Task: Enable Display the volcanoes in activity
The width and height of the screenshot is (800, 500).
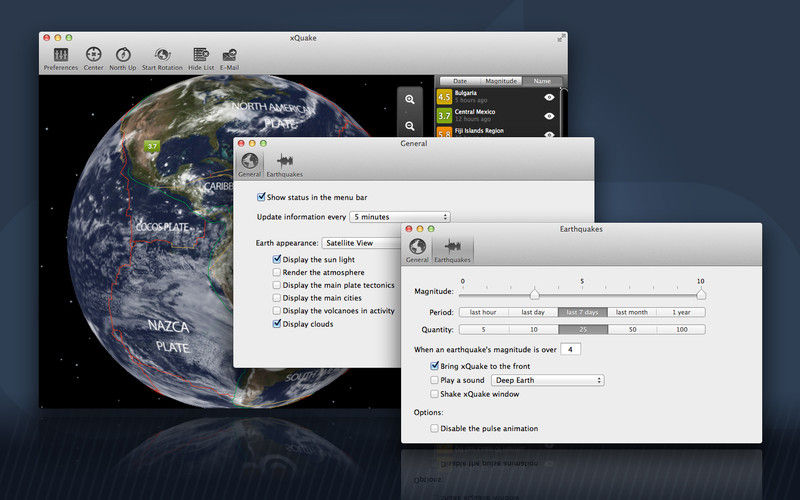Action: pyautogui.click(x=277, y=311)
